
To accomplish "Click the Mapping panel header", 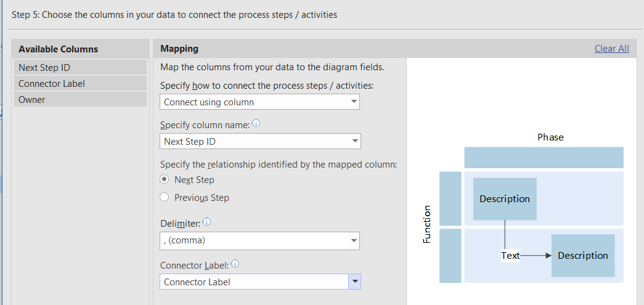I will coord(179,49).
